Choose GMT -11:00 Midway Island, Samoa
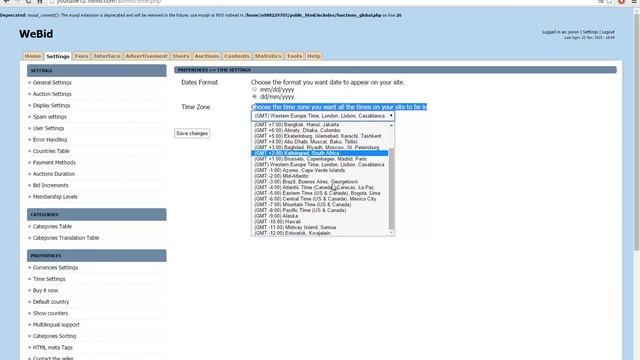Screen dimensions: 640x360 [x=320, y=227]
